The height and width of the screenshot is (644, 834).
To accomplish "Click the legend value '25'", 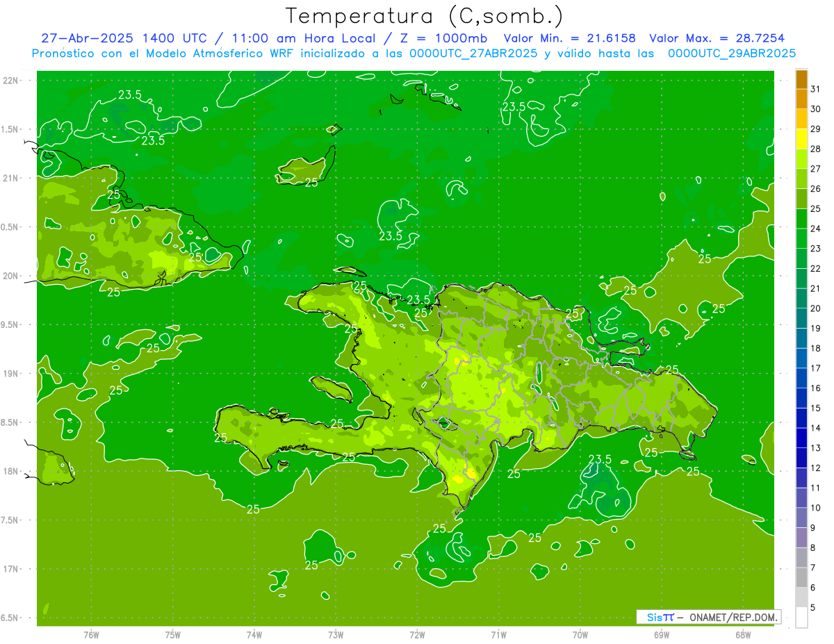I will (x=815, y=208).
